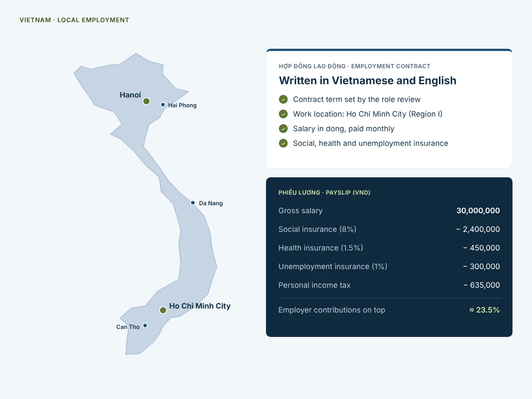Screen dimensions: 532x399
Task: Click the ≈ 23.5% employer contribution value
Action: point(485,310)
